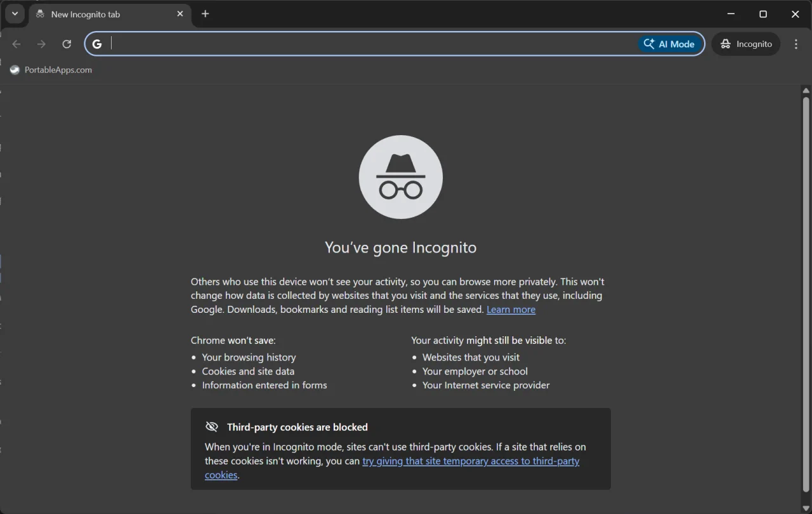Open the PortableApps.com bookmark
This screenshot has width=812, height=514.
click(x=51, y=70)
